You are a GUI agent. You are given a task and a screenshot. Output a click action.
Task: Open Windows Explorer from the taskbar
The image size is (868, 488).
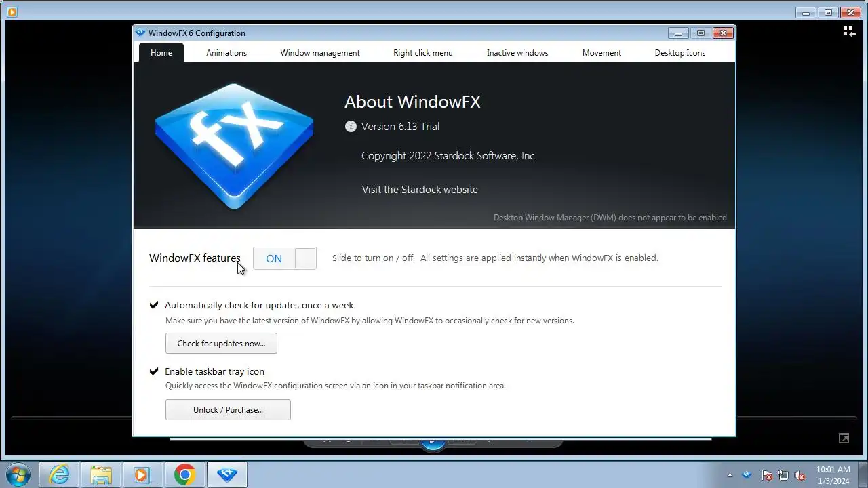coord(100,474)
